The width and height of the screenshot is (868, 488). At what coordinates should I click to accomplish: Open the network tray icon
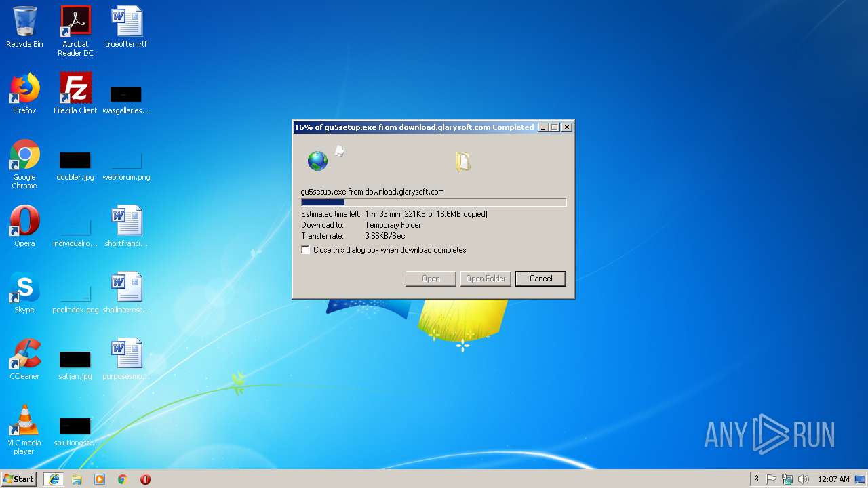(x=787, y=479)
